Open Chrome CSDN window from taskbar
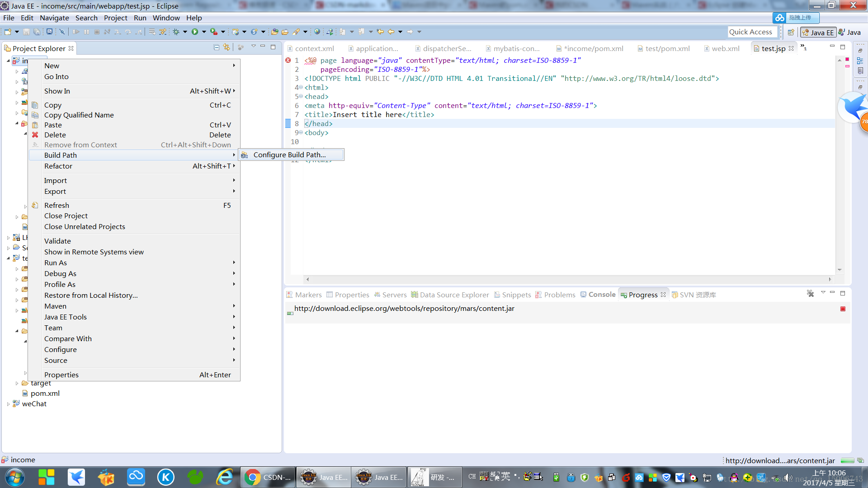Image resolution: width=868 pixels, height=488 pixels. click(268, 477)
